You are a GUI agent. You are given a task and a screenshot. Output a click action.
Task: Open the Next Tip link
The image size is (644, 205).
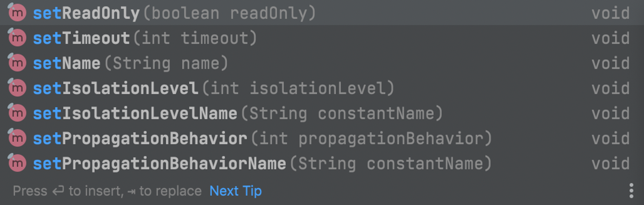tap(236, 191)
